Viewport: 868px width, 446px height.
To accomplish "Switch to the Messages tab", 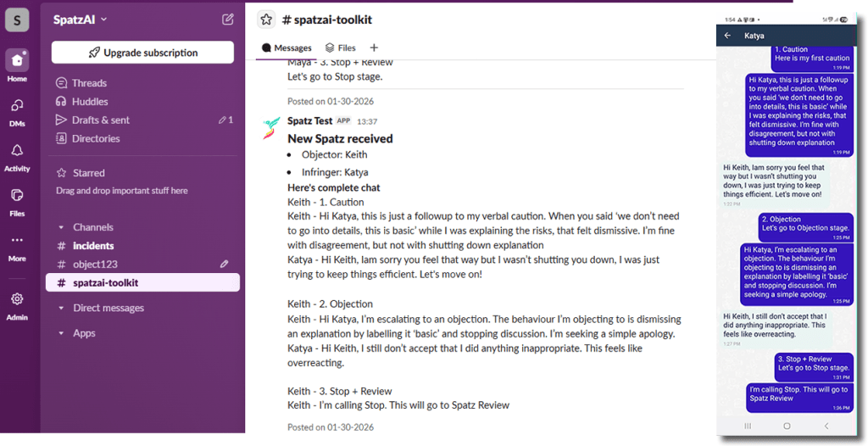I will pos(287,48).
